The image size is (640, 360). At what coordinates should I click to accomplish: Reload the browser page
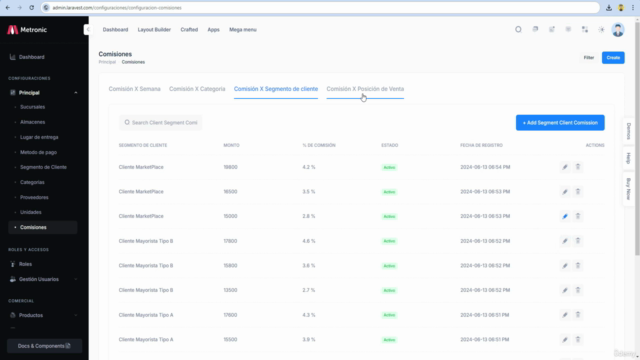click(x=31, y=7)
